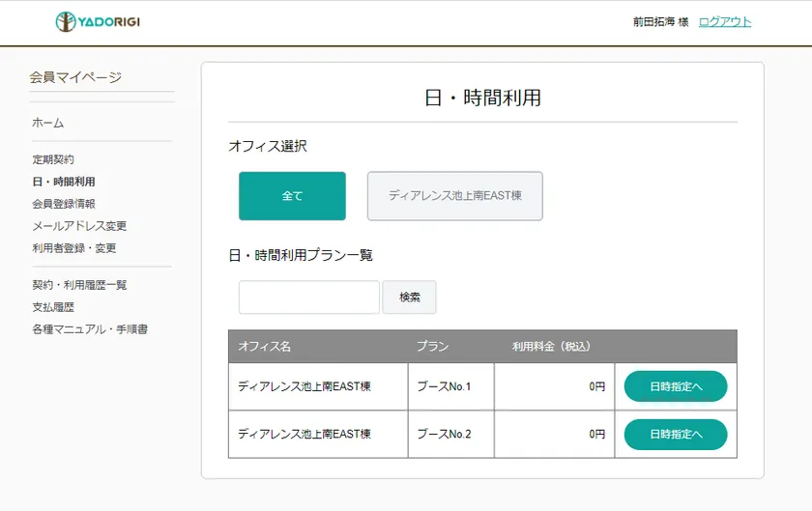Click the YADORIGI logo
This screenshot has height=511, width=812.
click(98, 21)
